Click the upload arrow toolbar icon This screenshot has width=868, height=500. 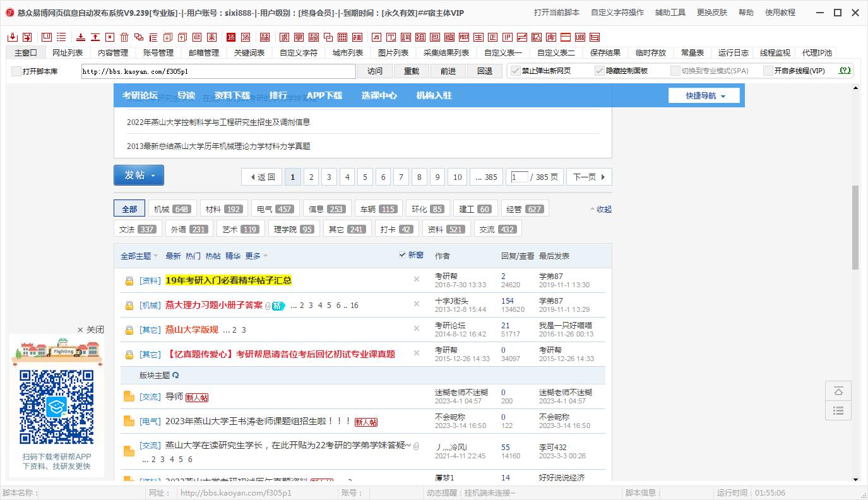[x=95, y=37]
